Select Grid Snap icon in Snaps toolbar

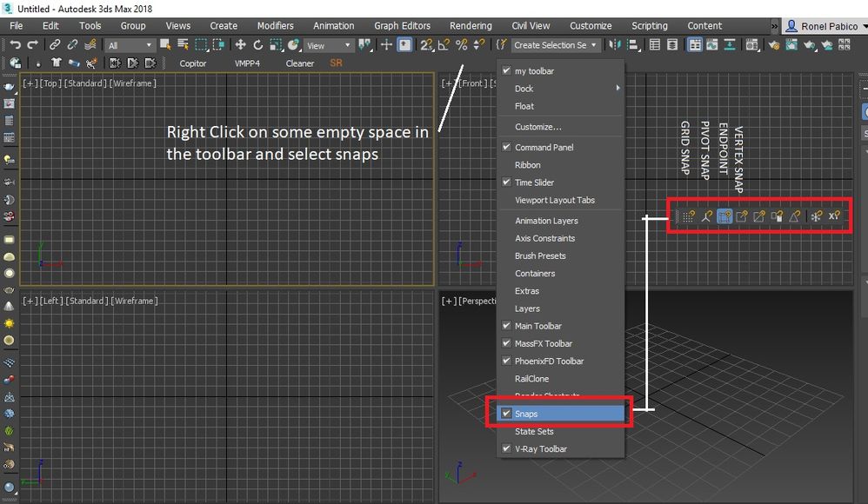click(689, 216)
